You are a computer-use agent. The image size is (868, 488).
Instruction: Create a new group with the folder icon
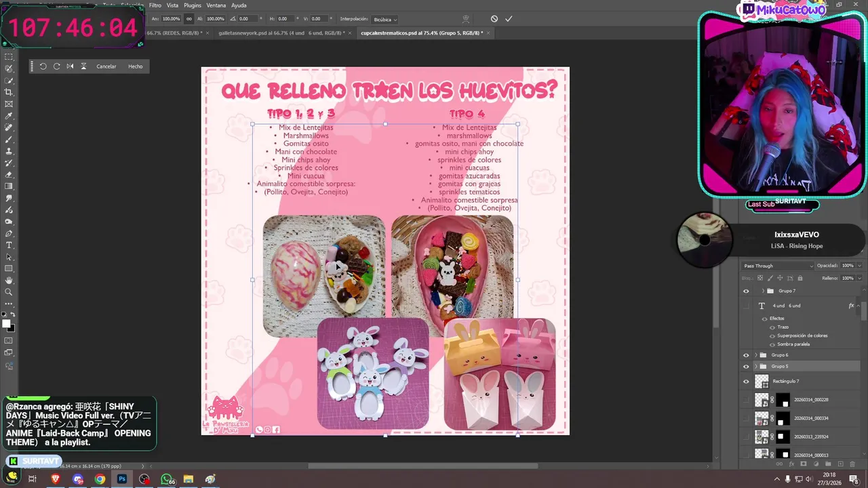(x=828, y=464)
